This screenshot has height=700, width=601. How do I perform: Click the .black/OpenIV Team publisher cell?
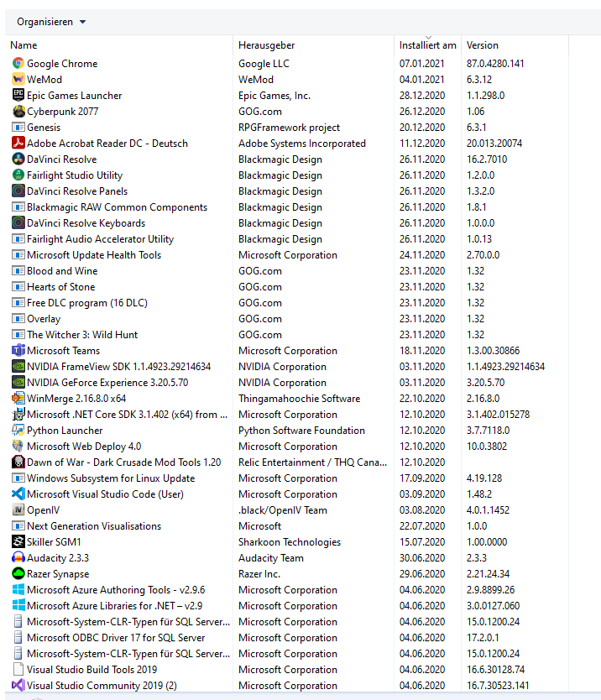(283, 509)
